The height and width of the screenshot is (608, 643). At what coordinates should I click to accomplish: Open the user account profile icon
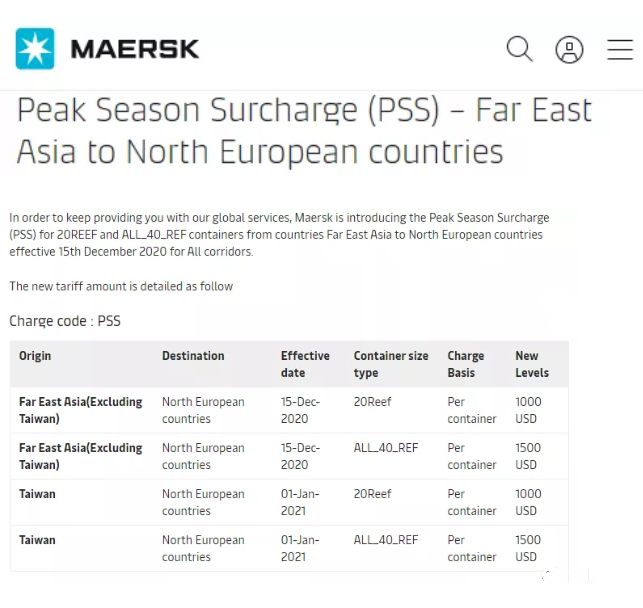click(x=569, y=49)
